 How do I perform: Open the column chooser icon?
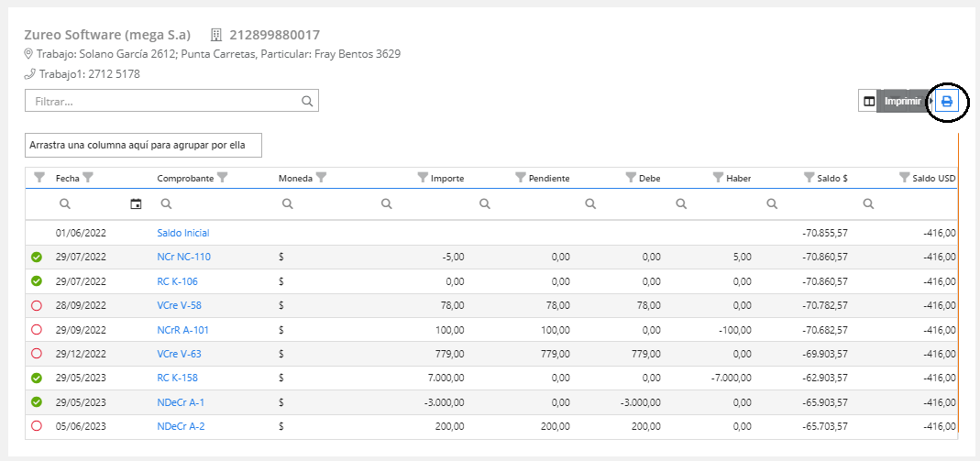point(868,101)
